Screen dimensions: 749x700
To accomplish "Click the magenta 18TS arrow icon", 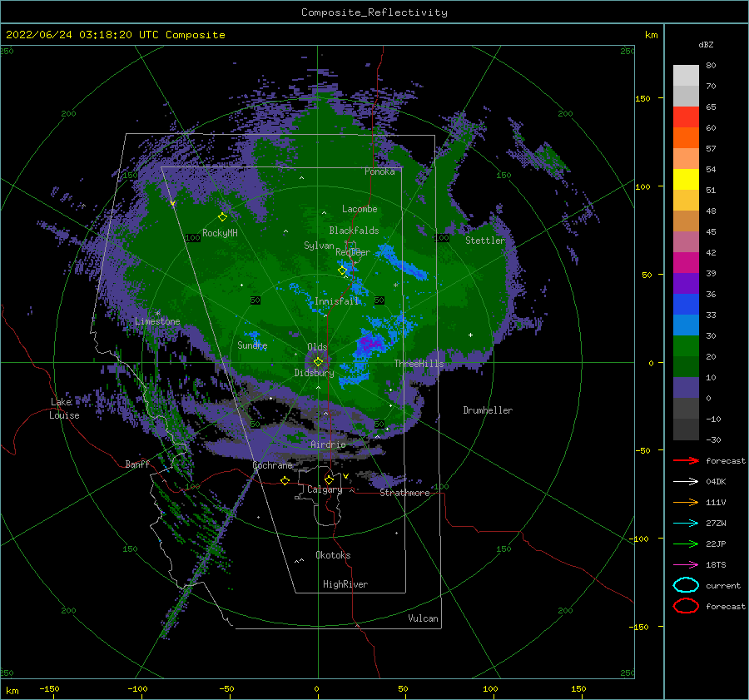I will [686, 565].
